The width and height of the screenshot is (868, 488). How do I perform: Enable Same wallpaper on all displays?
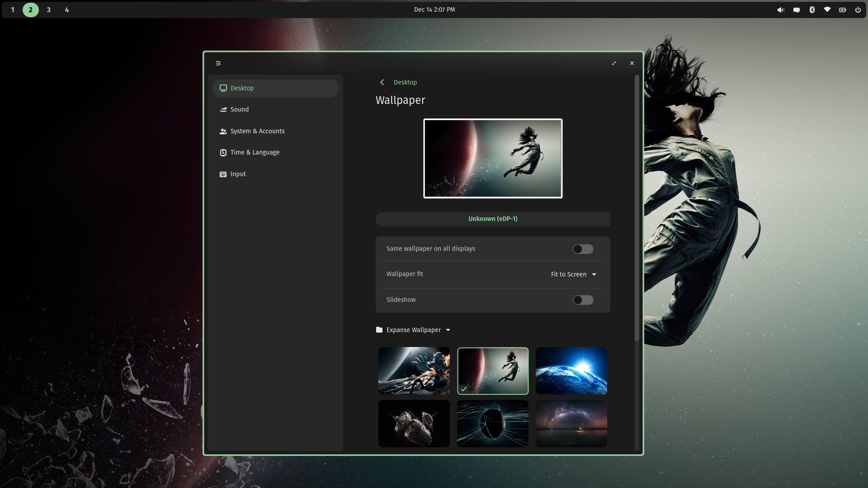pyautogui.click(x=583, y=249)
